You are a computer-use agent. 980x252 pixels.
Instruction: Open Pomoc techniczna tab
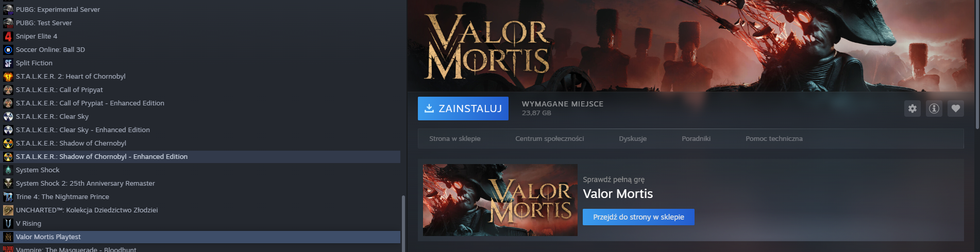coord(774,139)
